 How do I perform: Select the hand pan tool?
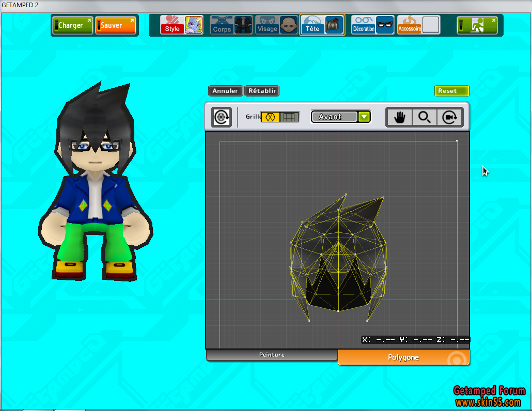(x=400, y=117)
